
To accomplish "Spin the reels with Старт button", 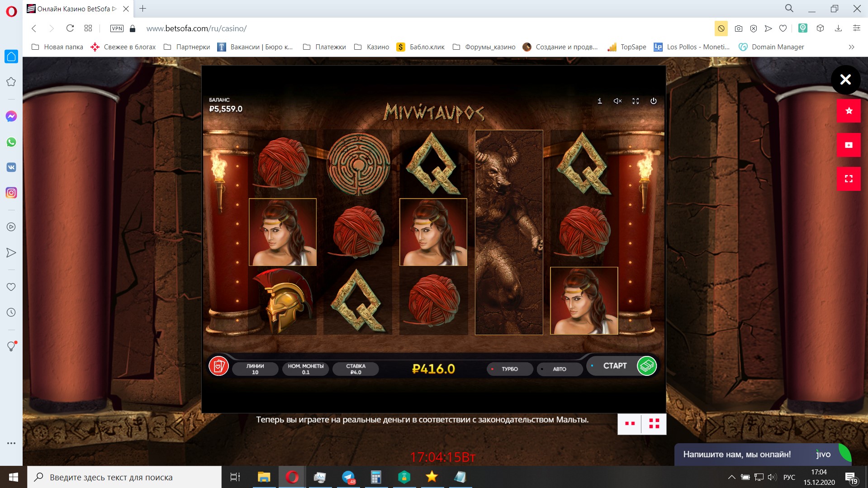I will [x=615, y=366].
